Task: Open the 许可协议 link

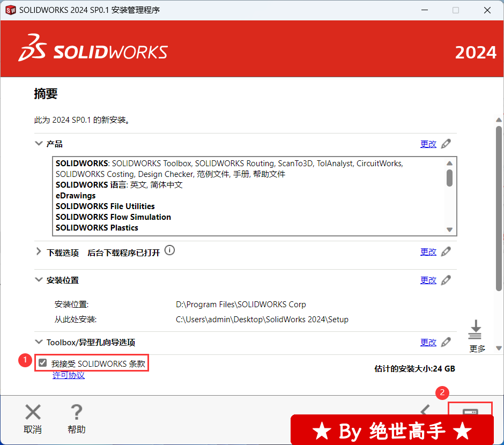Action: (69, 375)
